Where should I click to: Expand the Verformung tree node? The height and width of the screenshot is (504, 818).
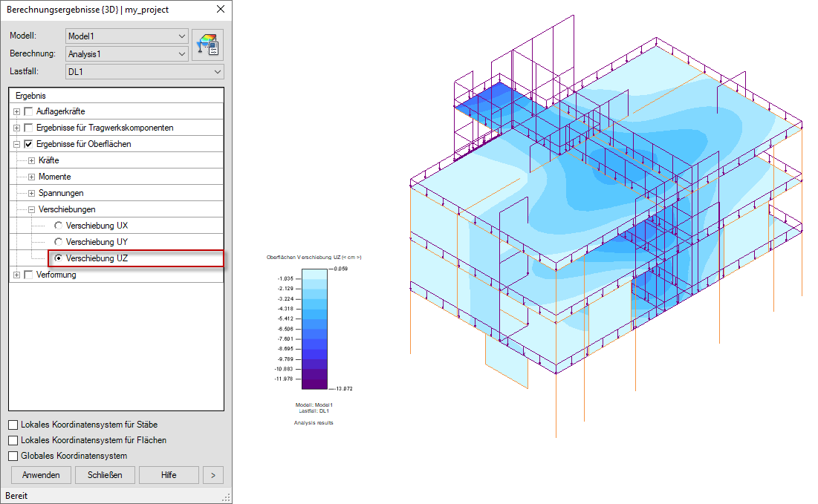point(16,275)
